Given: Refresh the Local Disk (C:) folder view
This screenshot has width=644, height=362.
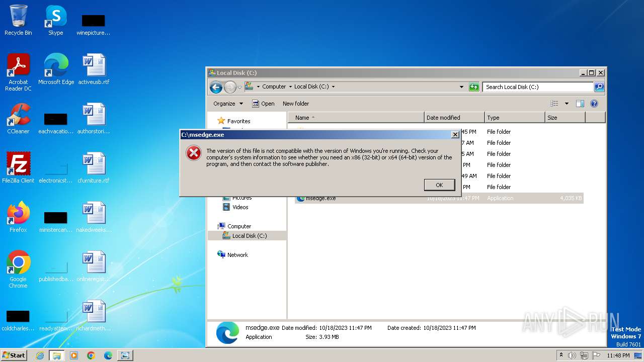Looking at the screenshot, I should [474, 87].
